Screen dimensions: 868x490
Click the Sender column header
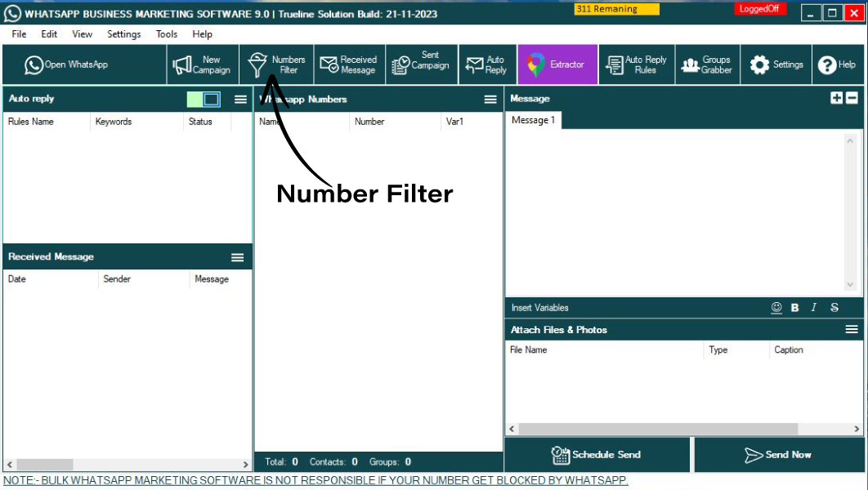click(143, 279)
